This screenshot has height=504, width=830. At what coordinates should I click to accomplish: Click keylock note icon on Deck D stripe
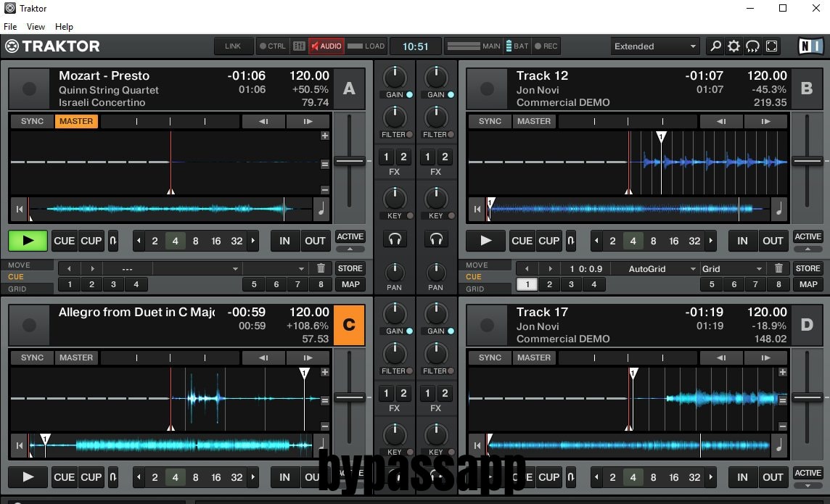(779, 445)
